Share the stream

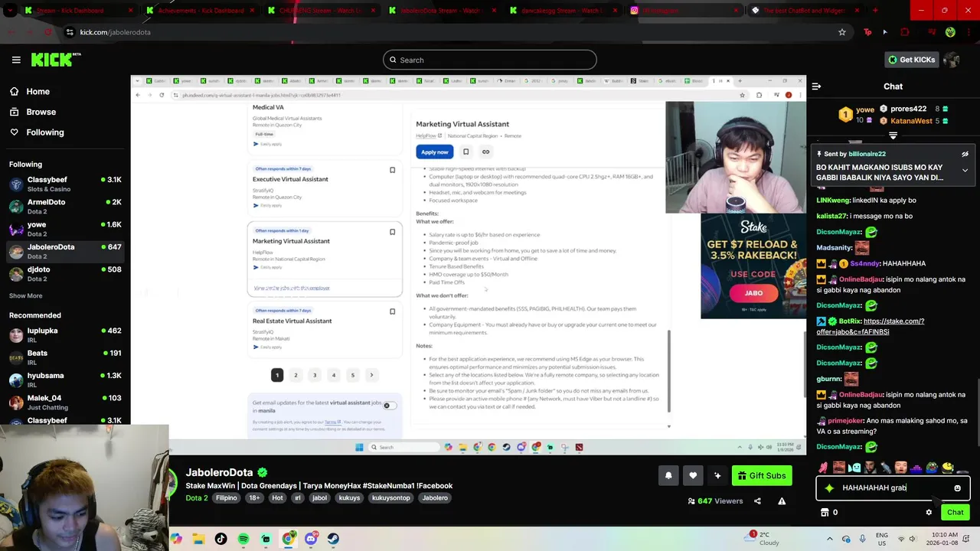pyautogui.click(x=757, y=501)
